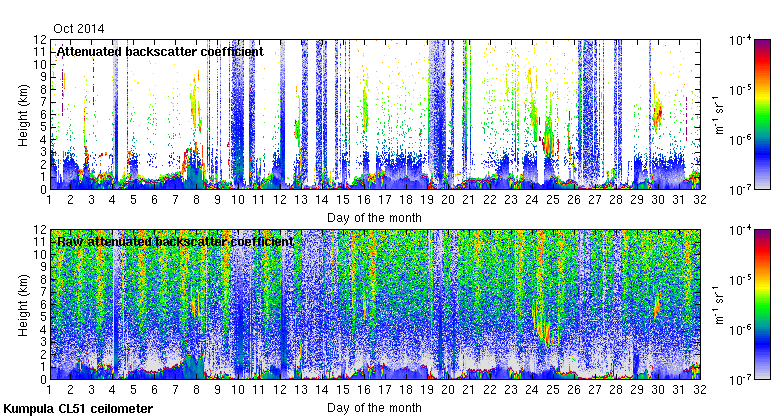Screen dimensions: 780x420
Task: Select the 'Raw attenuated backscatter coefficient' label
Action: (x=175, y=242)
